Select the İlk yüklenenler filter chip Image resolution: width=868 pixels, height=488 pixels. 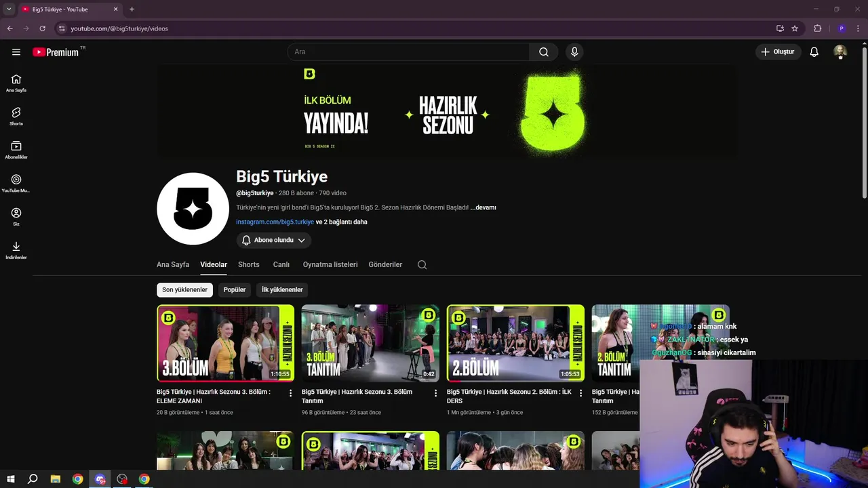point(282,290)
